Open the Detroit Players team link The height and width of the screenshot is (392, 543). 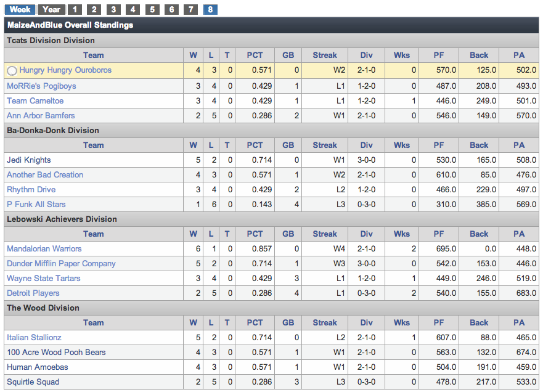point(33,293)
